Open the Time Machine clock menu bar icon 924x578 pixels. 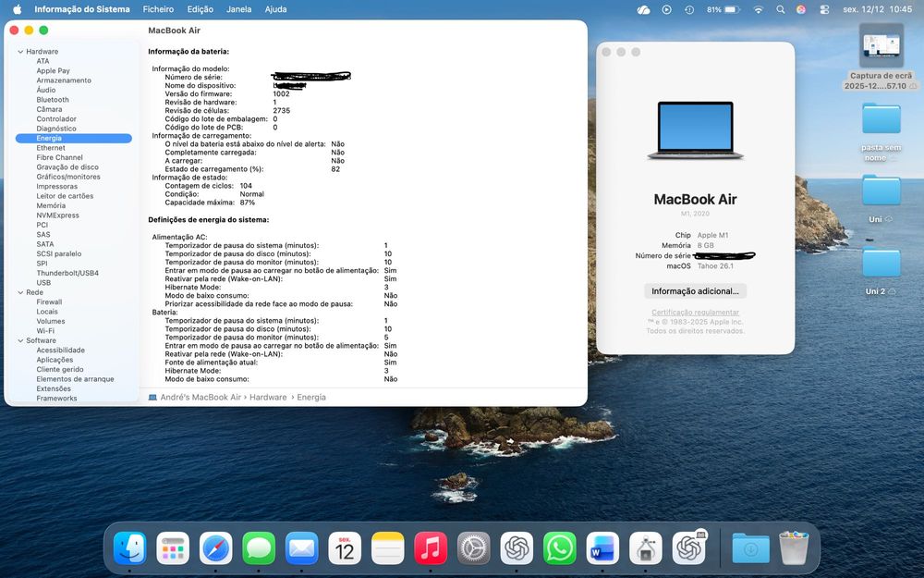click(689, 9)
